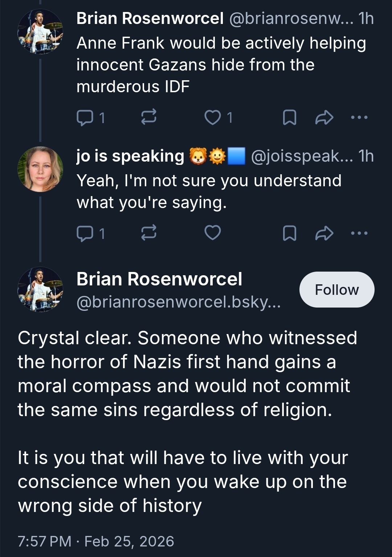Follow Brian Rosenworcel
Screen dimensions: 392x557
[x=336, y=290]
